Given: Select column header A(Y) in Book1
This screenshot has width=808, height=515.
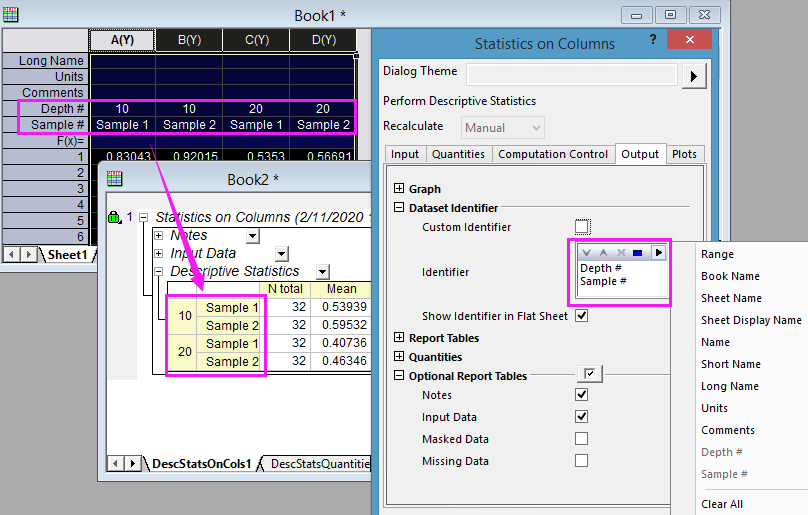Looking at the screenshot, I should tap(122, 40).
